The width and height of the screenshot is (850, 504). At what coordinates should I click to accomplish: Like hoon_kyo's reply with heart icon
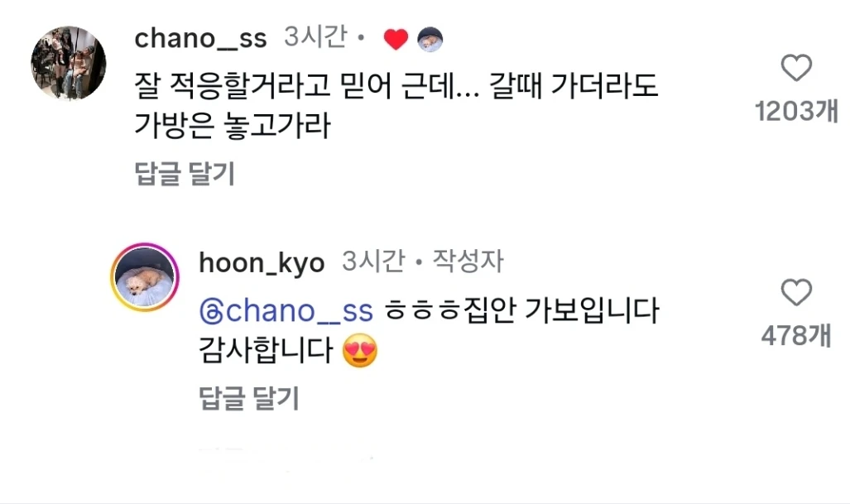pos(796,292)
